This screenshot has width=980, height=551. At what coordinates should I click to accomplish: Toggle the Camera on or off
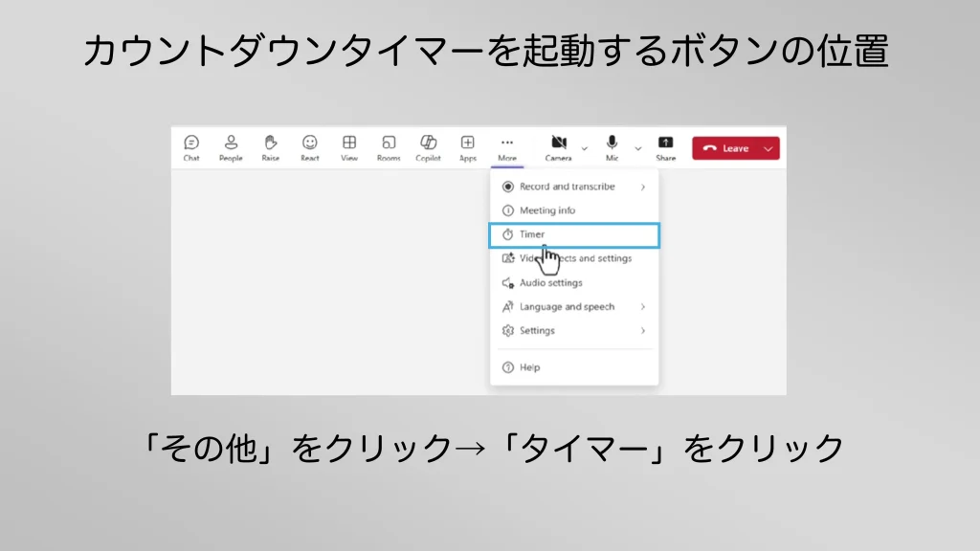[559, 146]
